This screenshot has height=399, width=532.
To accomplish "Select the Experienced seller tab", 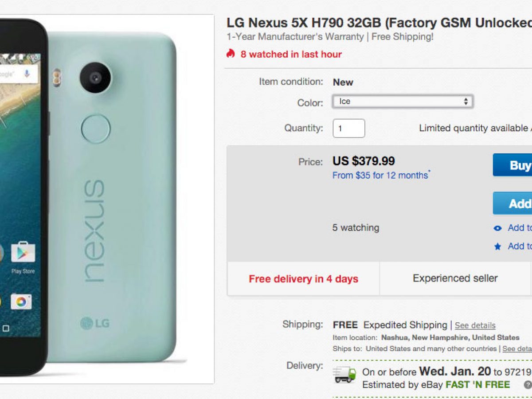I will click(x=455, y=278).
